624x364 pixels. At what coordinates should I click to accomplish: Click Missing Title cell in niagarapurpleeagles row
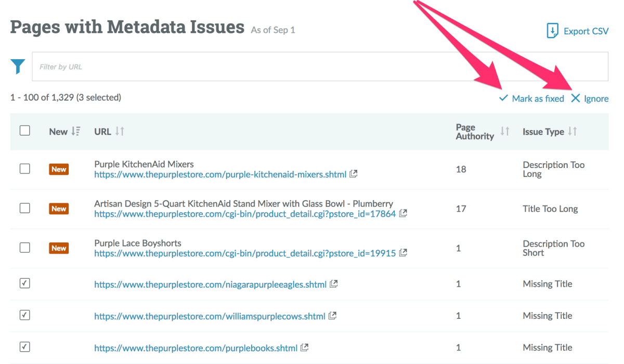pos(548,284)
